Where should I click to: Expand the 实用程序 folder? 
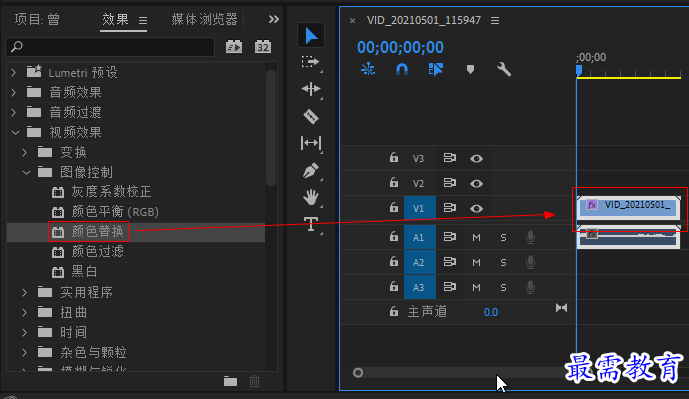click(25, 292)
